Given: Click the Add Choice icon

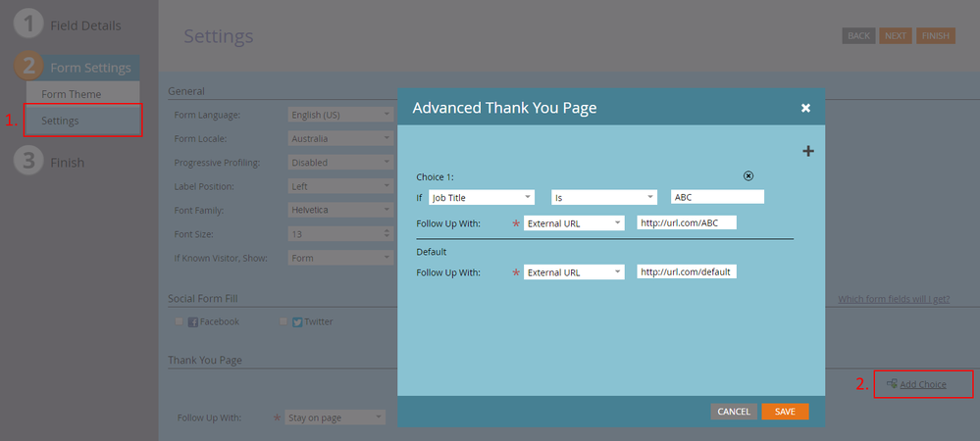Looking at the screenshot, I should tap(892, 384).
